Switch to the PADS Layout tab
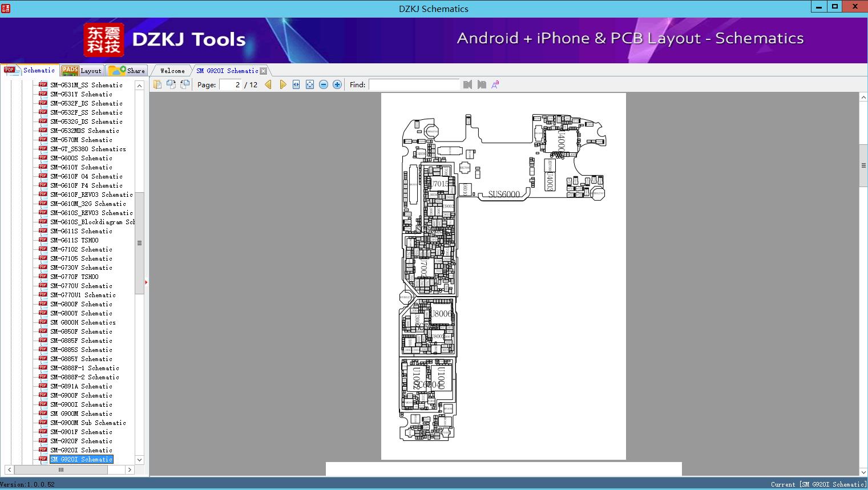Screen dimensions: 868x490 [x=82, y=71]
